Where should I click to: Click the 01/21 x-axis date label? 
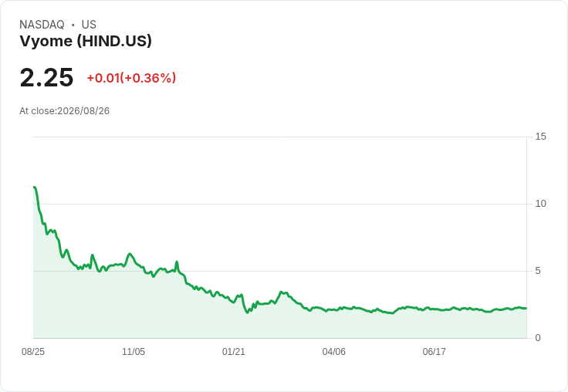point(234,352)
